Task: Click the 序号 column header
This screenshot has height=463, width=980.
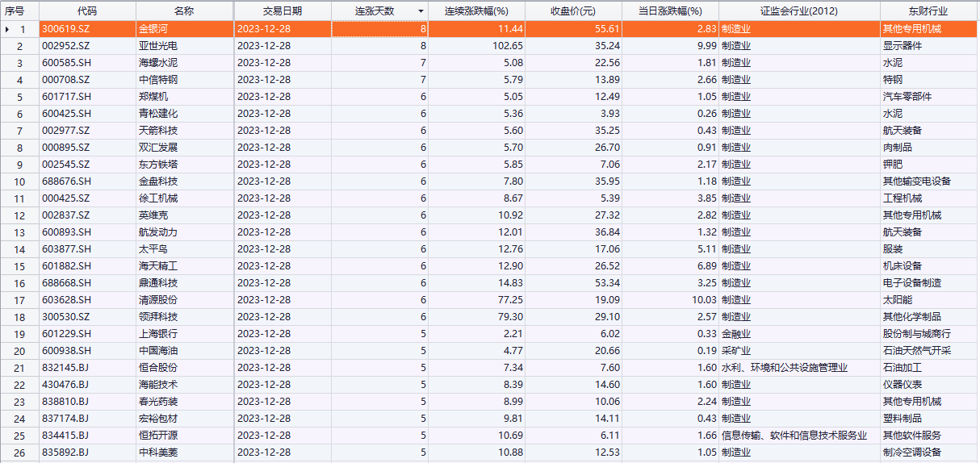Action: [x=15, y=11]
